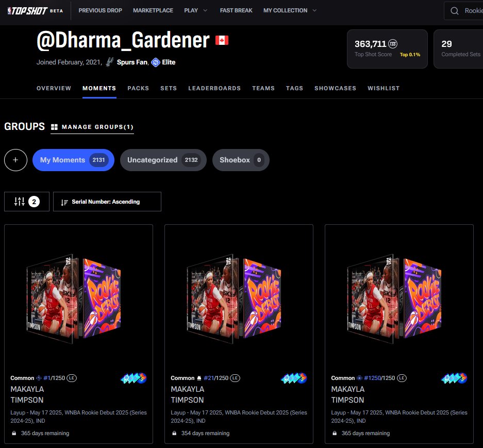Select the Shoebox group pill
The image size is (483, 448).
(241, 160)
